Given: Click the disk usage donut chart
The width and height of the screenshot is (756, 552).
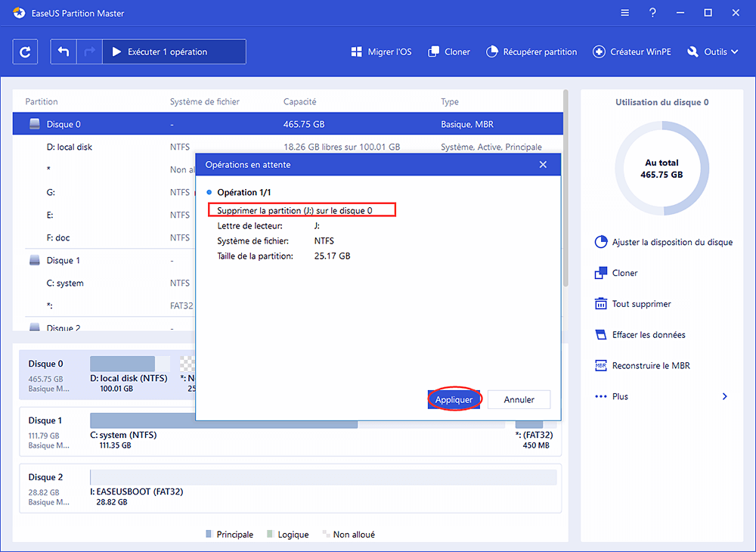Looking at the screenshot, I should (662, 169).
